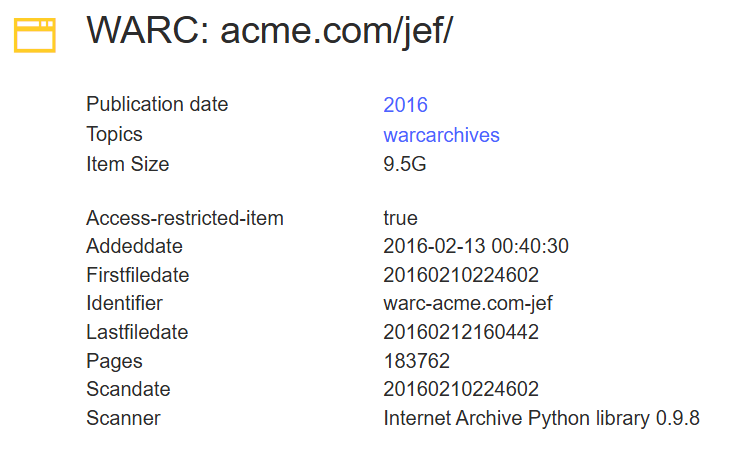The image size is (745, 449).
Task: Click the Publication date label
Action: coord(157,104)
